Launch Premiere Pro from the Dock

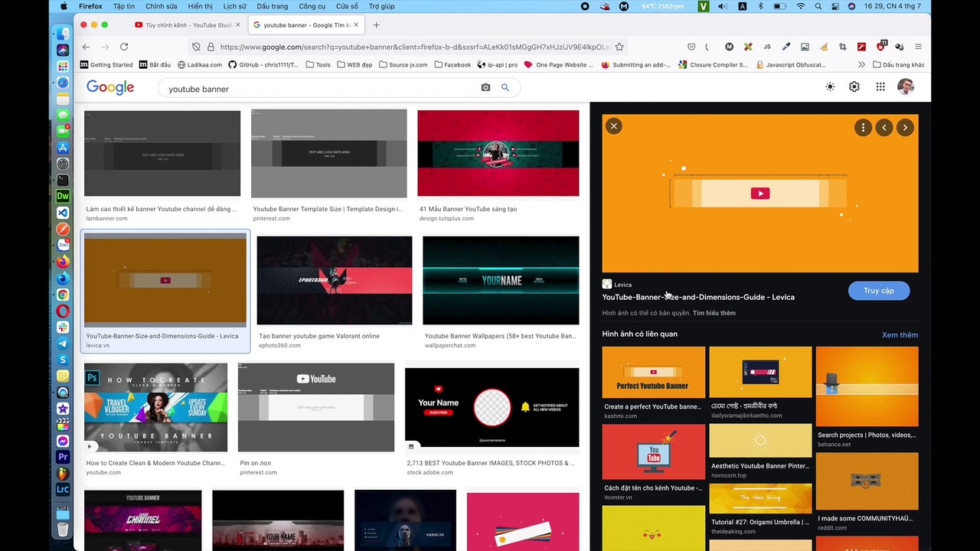tap(63, 457)
